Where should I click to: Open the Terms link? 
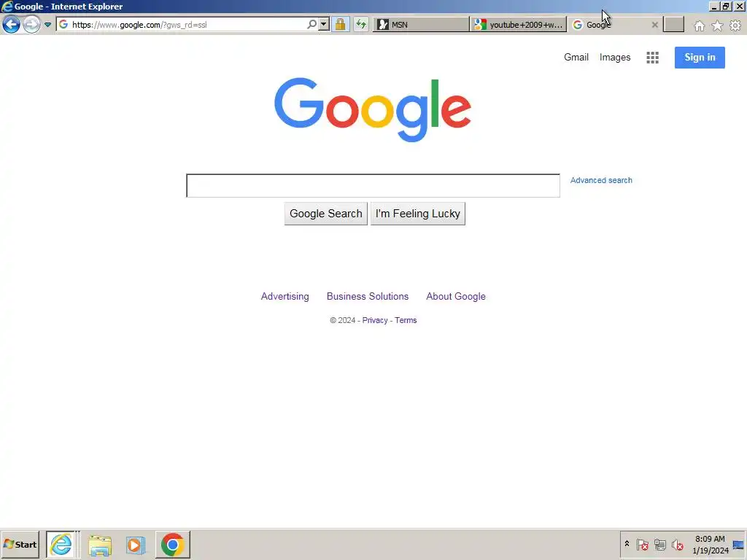406,320
